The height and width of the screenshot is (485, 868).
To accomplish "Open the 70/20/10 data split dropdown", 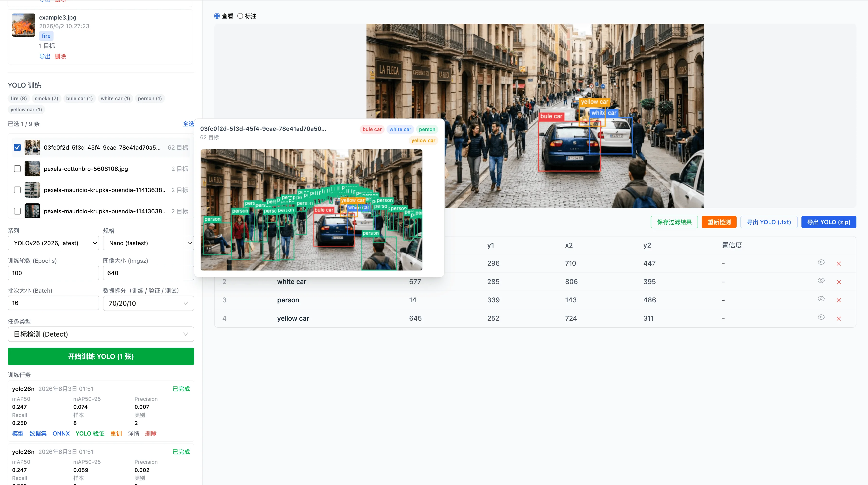I will pos(148,303).
